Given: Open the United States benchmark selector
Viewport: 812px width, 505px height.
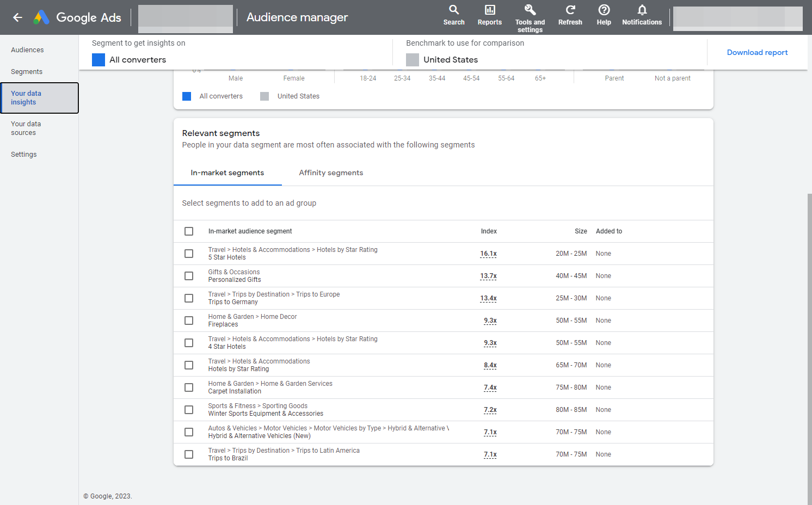Looking at the screenshot, I should click(442, 60).
